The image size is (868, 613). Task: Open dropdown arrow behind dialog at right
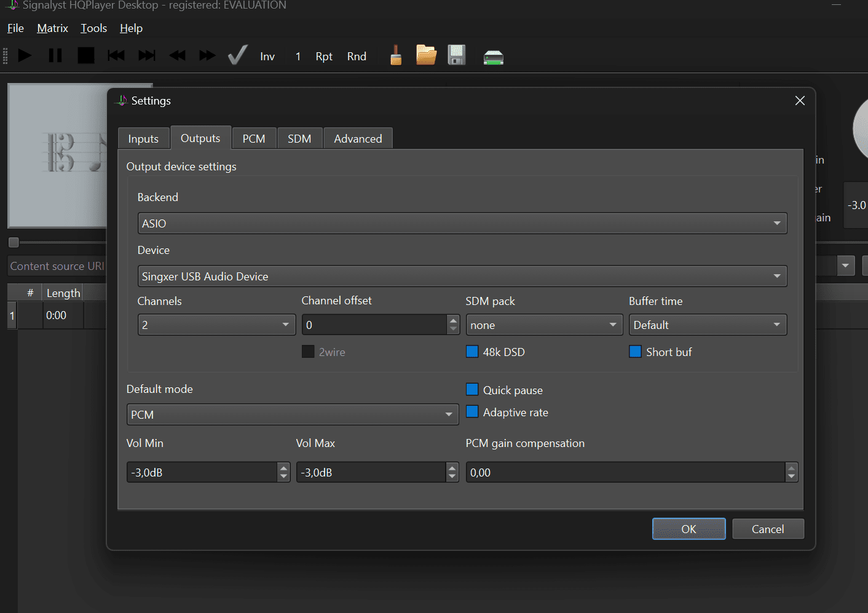pos(845,266)
